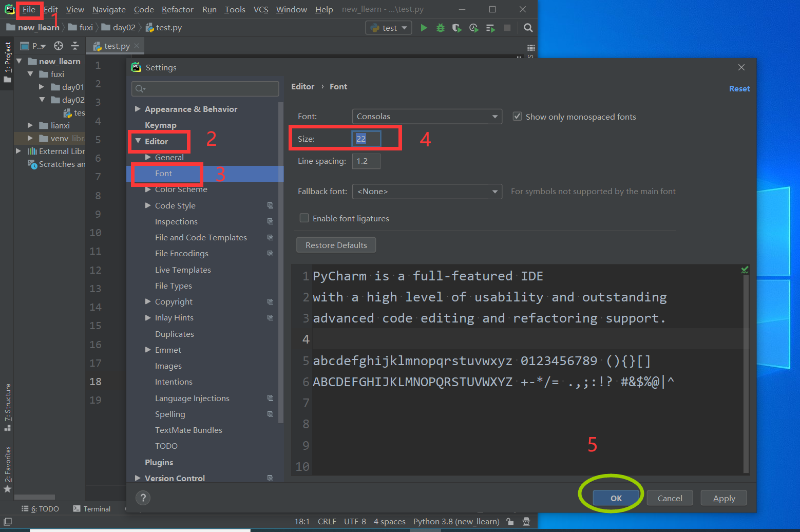Open the test run configuration dropdown
800x532 pixels.
(x=389, y=28)
